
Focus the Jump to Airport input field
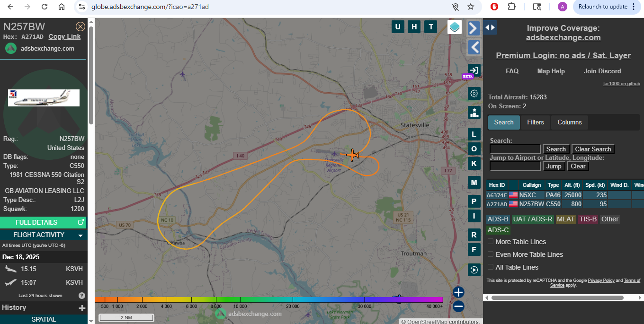(x=515, y=166)
